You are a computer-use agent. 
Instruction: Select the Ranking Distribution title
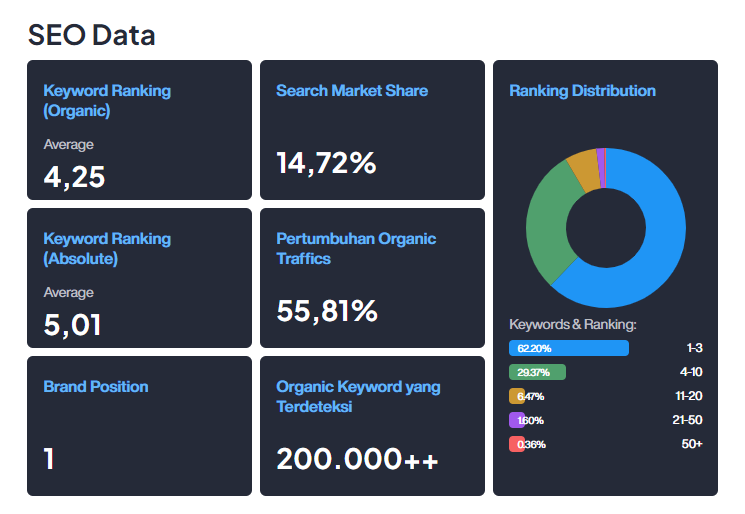coord(583,90)
